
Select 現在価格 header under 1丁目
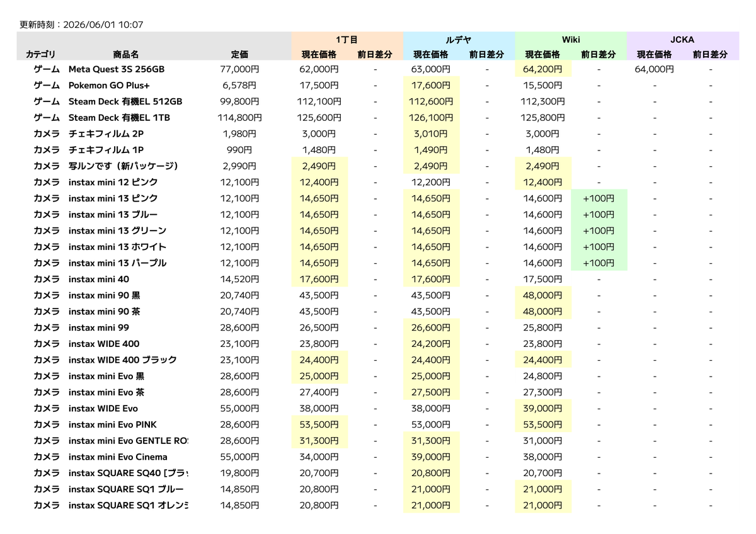click(x=319, y=55)
